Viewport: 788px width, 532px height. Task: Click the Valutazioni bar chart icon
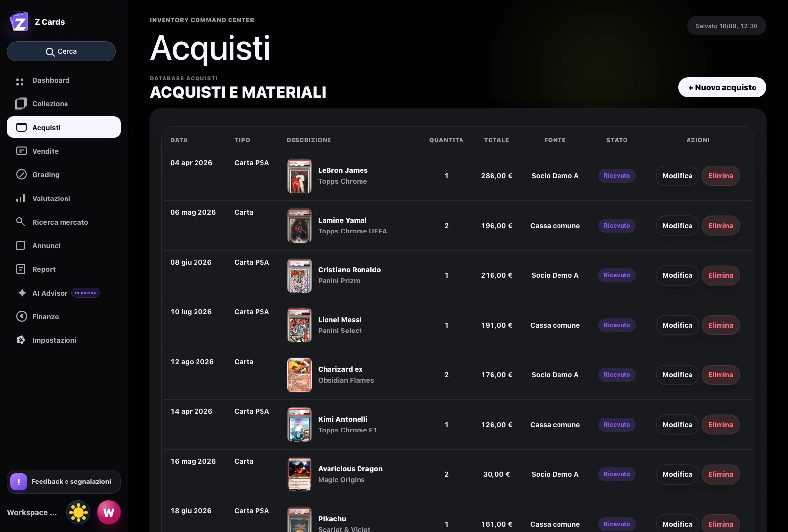point(21,198)
